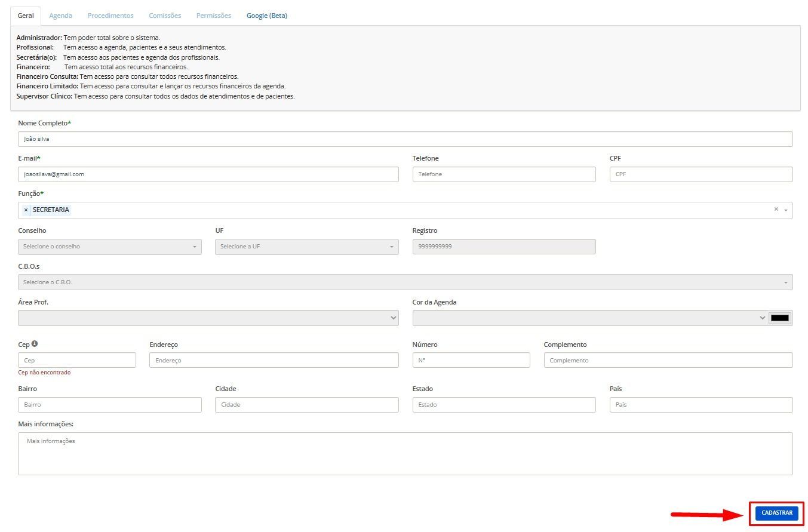Switch to the Agenda tab

click(x=60, y=16)
